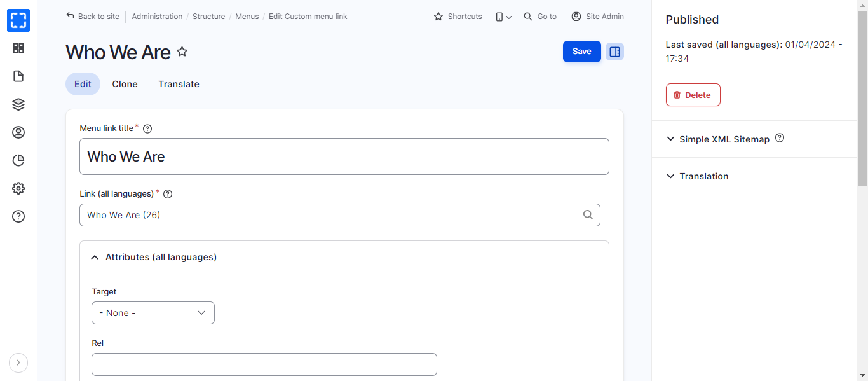
Task: Open the device preview dropdown in toolbar
Action: coord(503,17)
